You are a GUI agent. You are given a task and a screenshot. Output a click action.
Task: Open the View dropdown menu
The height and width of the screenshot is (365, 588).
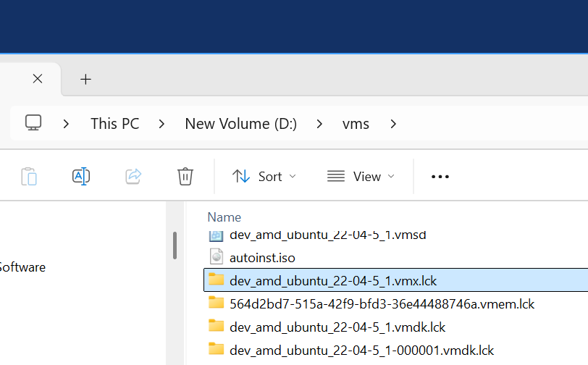pos(361,176)
